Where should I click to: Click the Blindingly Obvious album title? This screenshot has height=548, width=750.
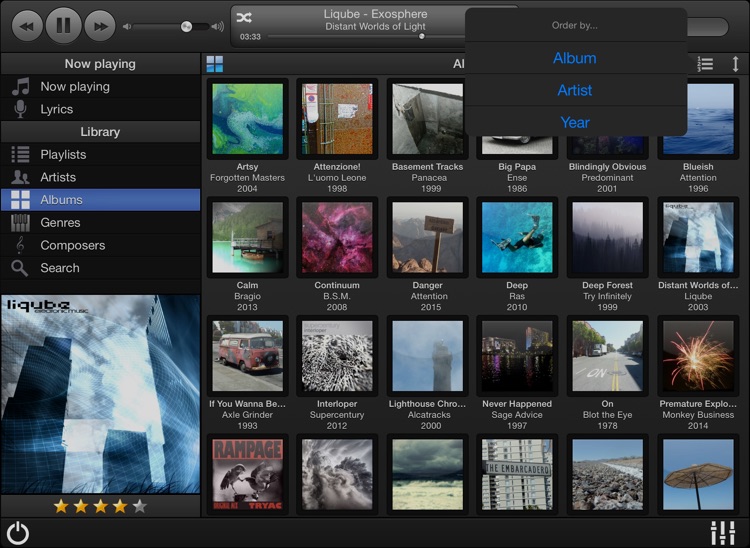607,167
